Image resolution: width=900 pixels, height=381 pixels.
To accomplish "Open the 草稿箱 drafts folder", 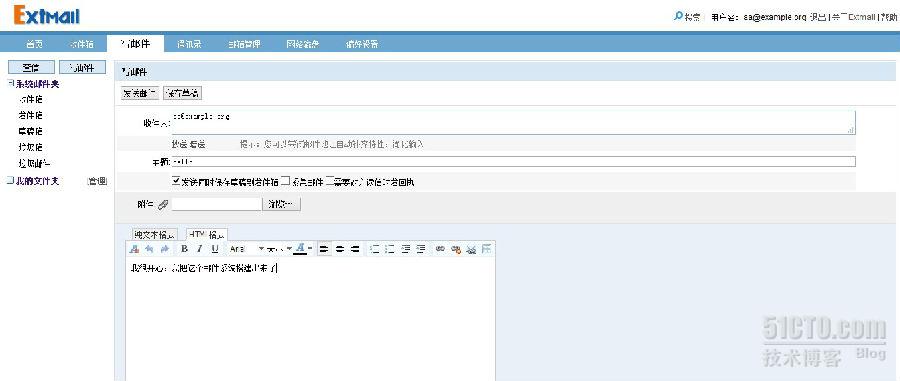I will [31, 131].
